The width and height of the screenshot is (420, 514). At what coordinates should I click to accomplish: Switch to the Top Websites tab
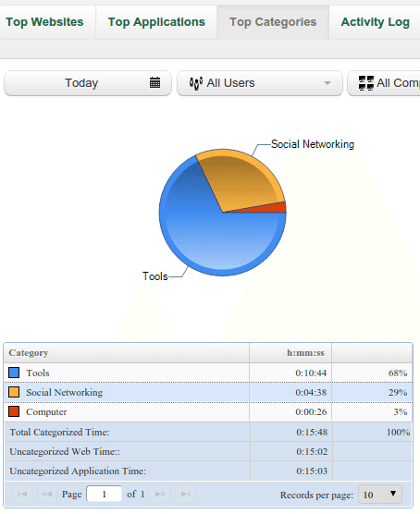45,22
